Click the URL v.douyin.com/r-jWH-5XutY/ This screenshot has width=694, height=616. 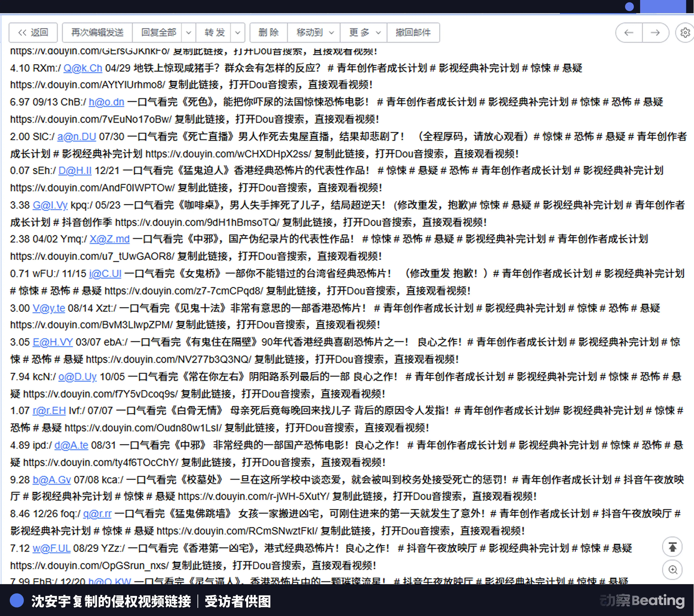(x=254, y=497)
